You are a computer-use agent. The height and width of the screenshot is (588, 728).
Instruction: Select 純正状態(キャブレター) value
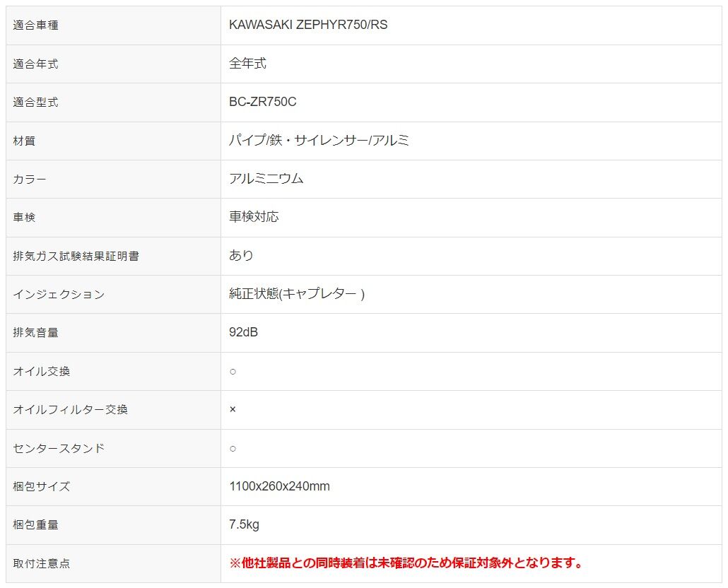[297, 294]
